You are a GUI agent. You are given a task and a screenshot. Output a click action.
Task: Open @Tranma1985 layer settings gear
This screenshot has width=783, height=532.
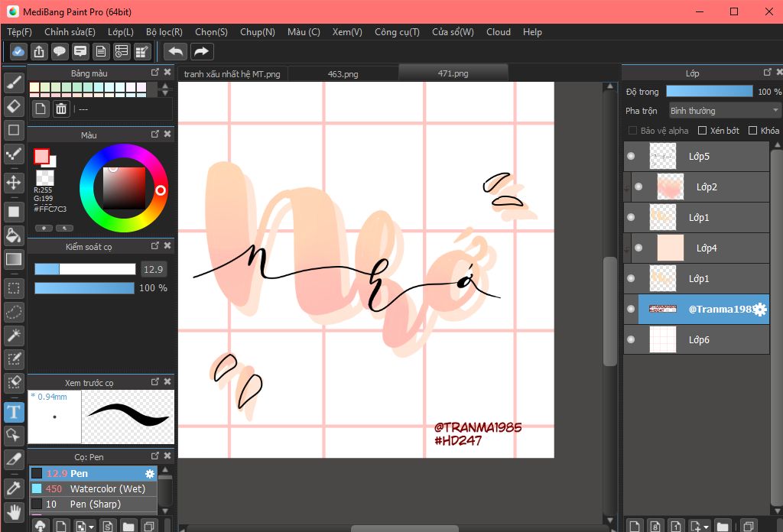point(760,310)
